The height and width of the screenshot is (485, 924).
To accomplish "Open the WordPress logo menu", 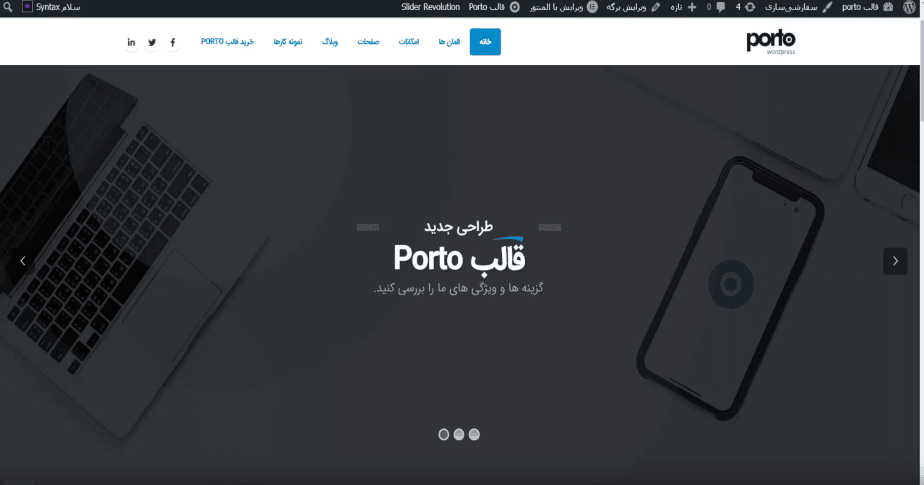I will tap(909, 7).
